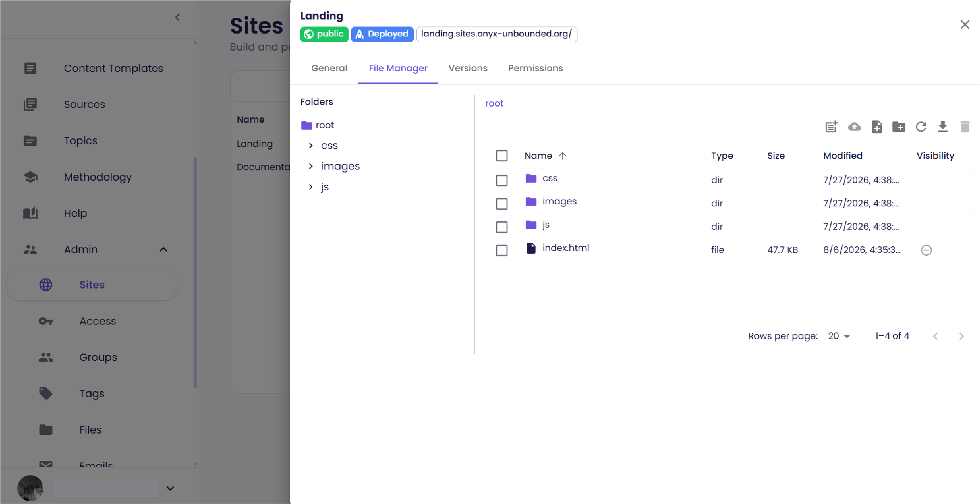Screen dimensions: 980x504
Task: Open Groups under Admin
Action: tap(98, 357)
